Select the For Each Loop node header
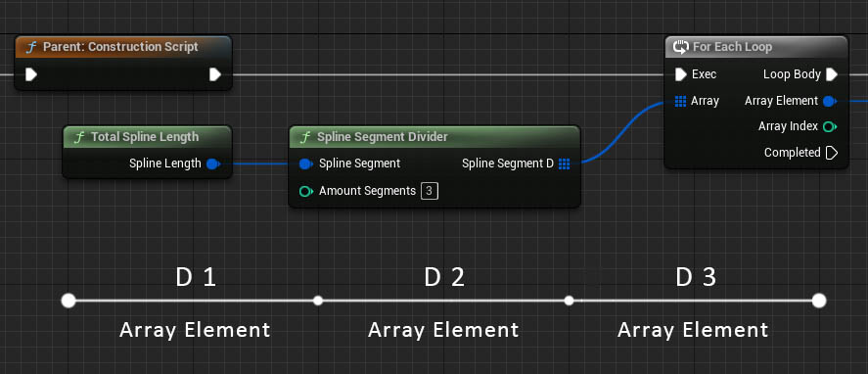 (756, 47)
